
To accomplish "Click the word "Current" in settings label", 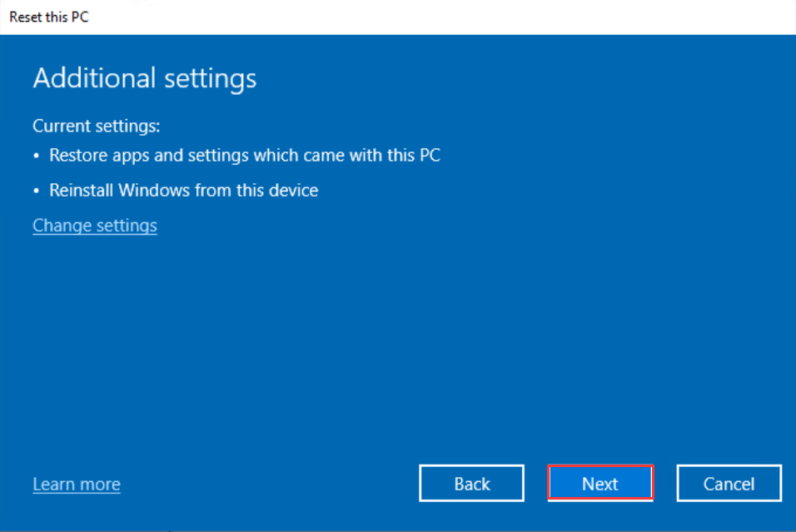I will click(62, 127).
